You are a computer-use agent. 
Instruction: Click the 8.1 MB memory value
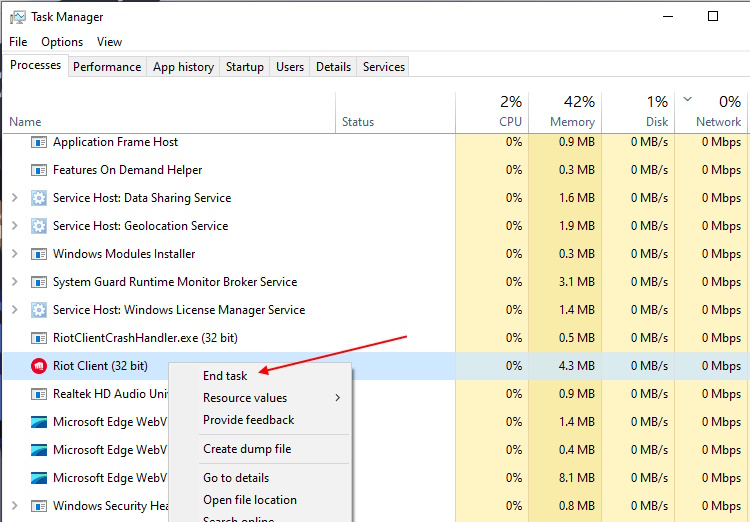(x=576, y=478)
